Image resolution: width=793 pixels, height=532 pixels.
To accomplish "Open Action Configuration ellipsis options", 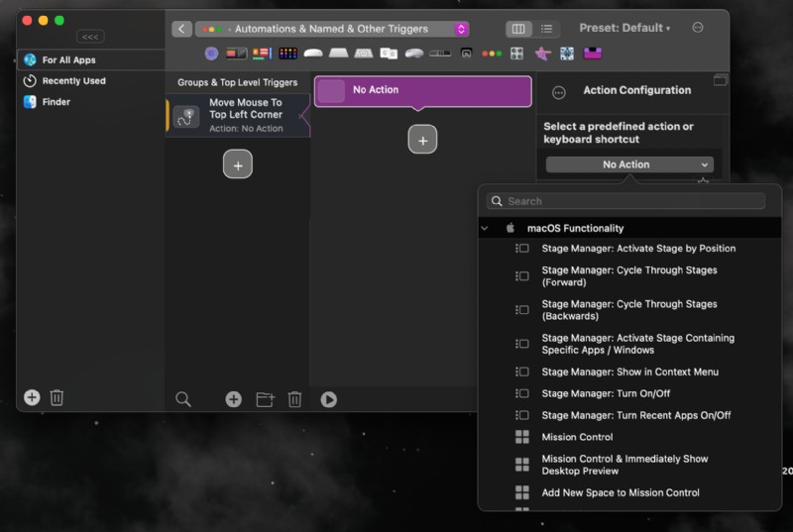I will [559, 92].
